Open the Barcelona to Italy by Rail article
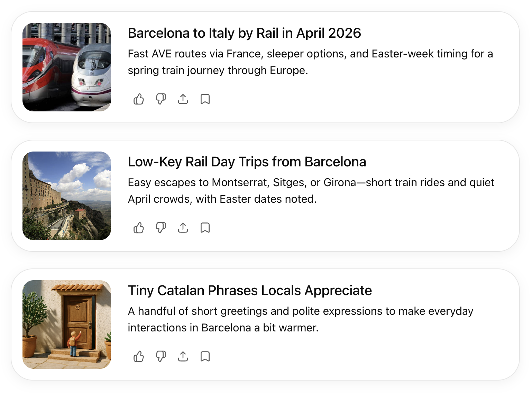Screen dimensions: 532x393 point(244,33)
